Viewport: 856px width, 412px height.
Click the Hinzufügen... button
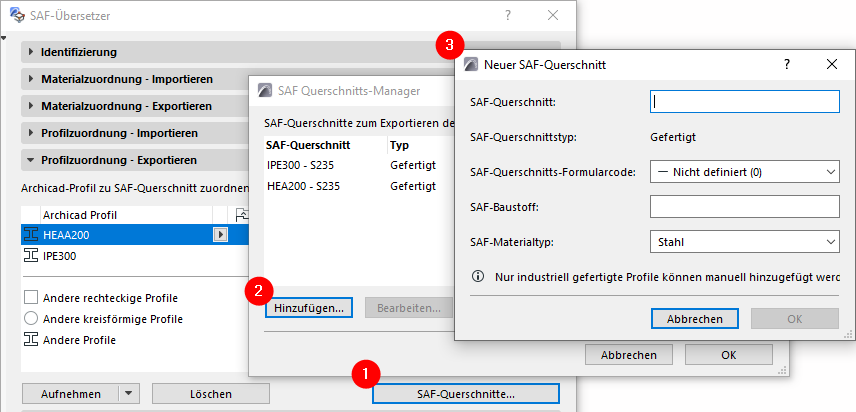pos(309,308)
